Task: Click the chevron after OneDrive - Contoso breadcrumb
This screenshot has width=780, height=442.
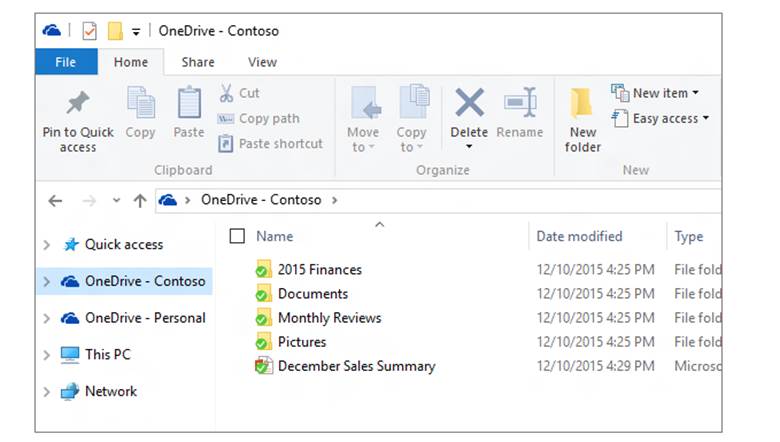Action: tap(335, 200)
